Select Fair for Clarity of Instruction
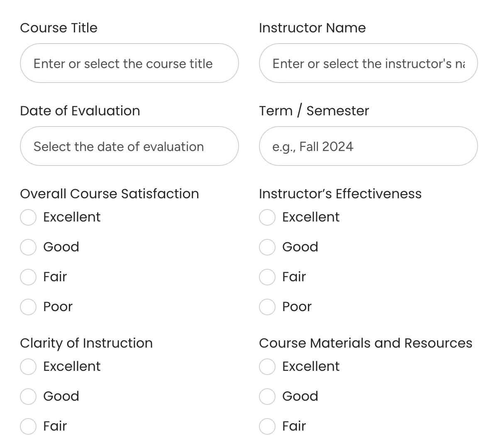Image resolution: width=498 pixels, height=448 pixels. 28,426
